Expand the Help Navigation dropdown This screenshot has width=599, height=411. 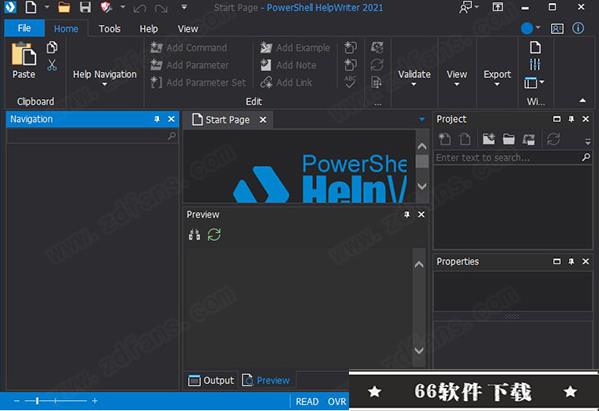coord(104,78)
